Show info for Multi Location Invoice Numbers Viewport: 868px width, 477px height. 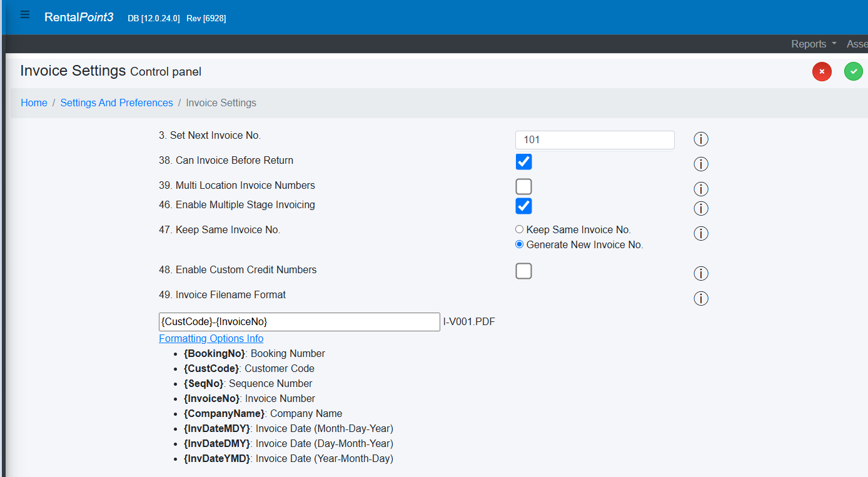[701, 189]
